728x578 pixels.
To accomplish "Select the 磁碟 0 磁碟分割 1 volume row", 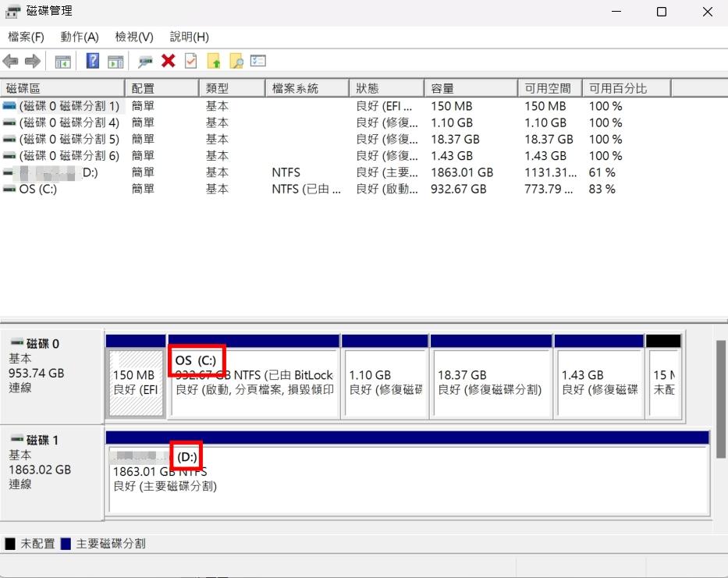I will click(x=69, y=106).
